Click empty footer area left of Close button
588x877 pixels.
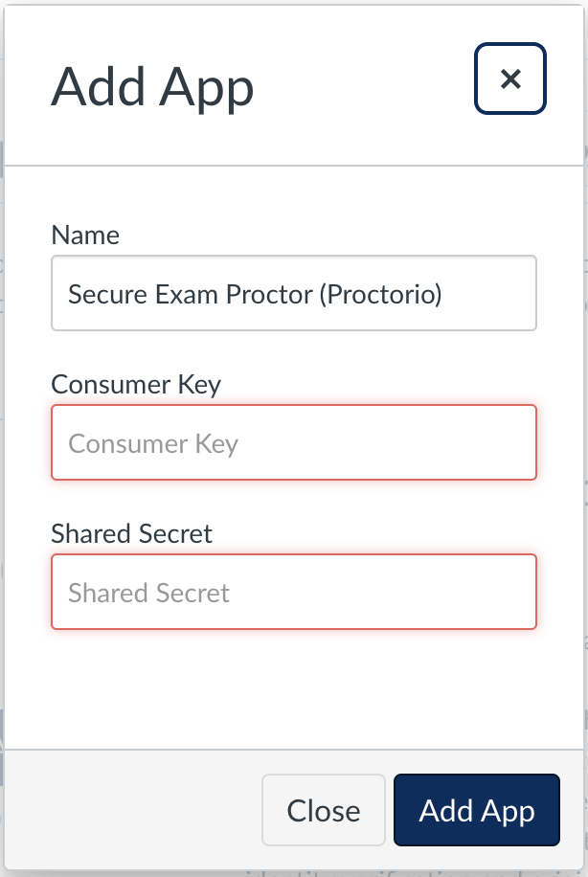tap(134, 811)
